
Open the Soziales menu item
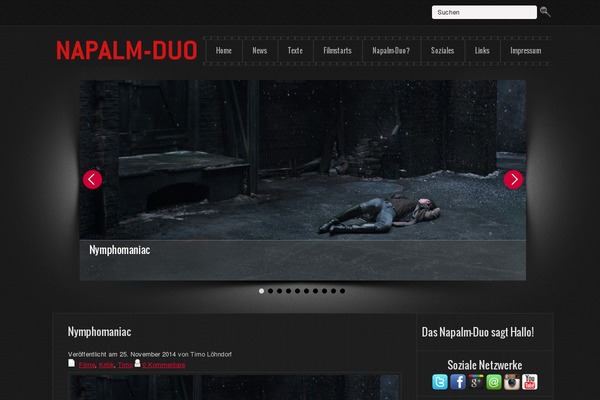tap(442, 51)
